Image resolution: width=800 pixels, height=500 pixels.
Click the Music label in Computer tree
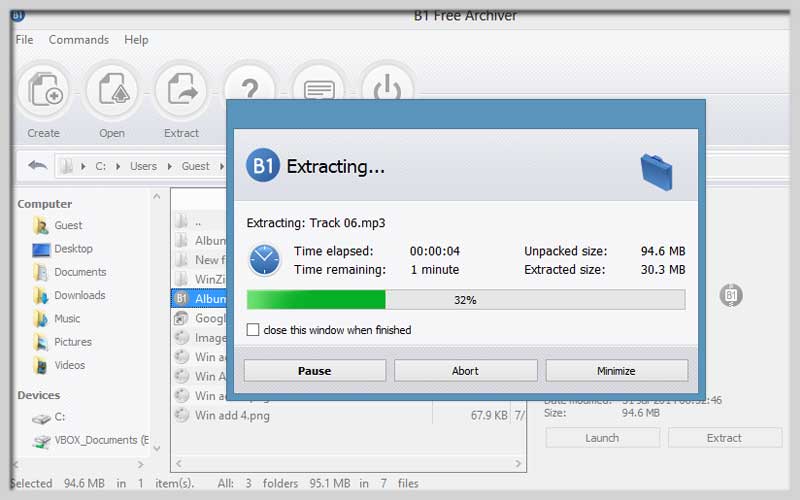click(x=67, y=319)
